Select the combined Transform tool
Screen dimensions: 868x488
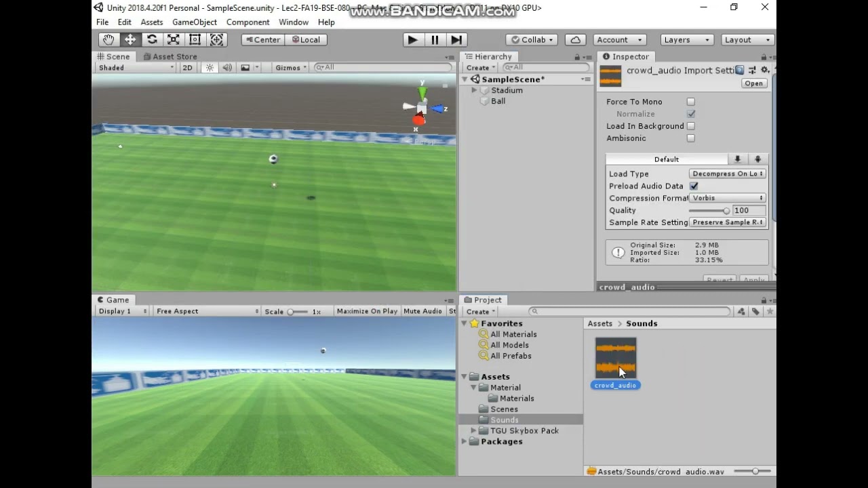(216, 39)
